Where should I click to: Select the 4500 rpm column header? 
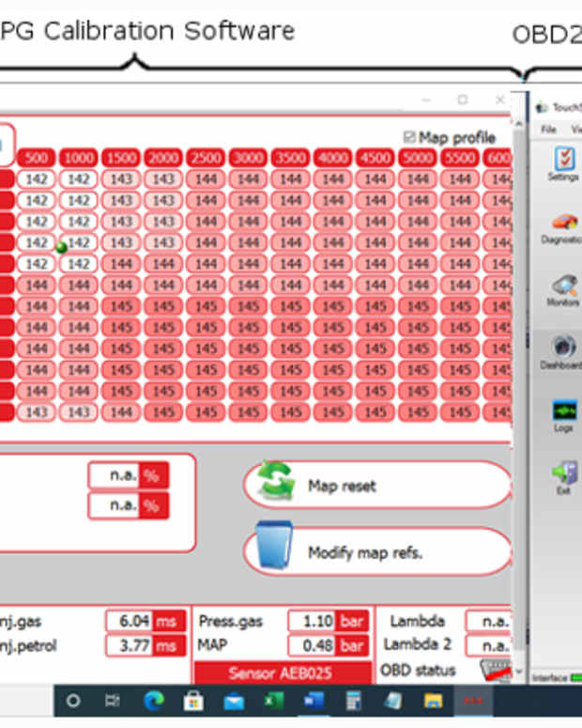[x=375, y=158]
